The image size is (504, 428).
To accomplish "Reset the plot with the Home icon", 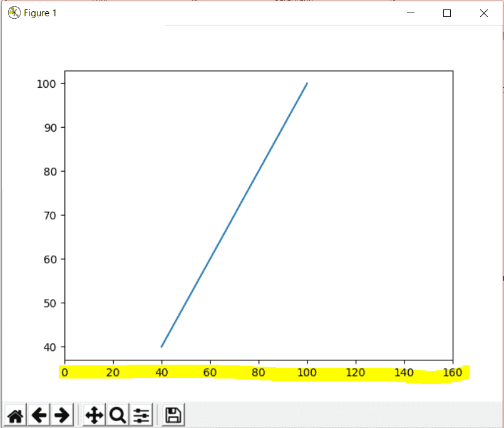I will (15, 415).
